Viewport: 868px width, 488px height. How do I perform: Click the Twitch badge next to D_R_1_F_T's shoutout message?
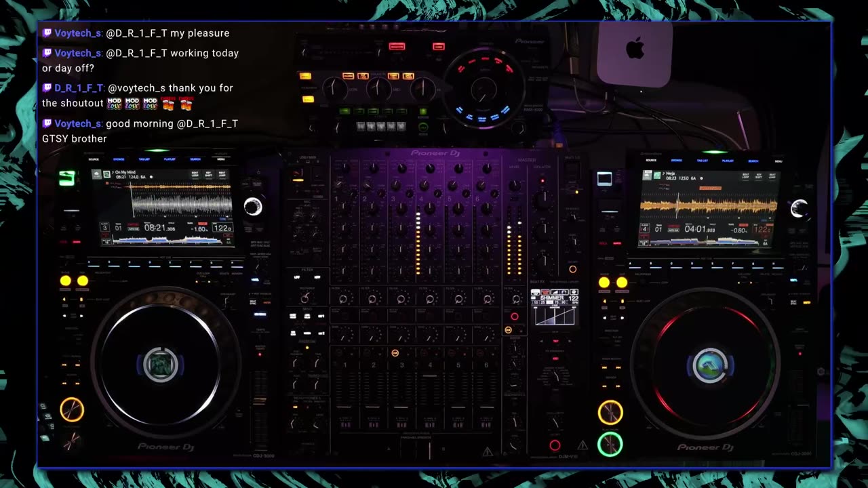(47, 88)
